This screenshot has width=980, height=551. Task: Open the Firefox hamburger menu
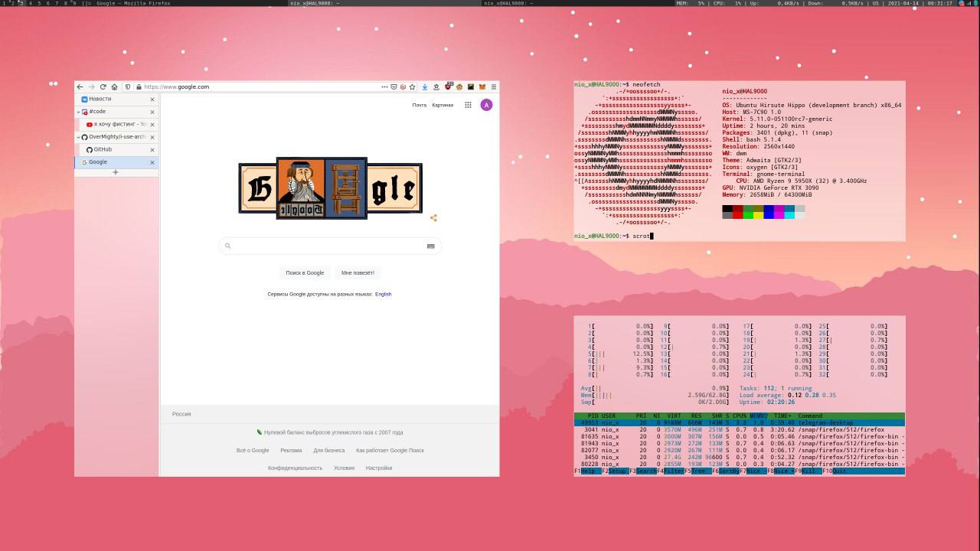pyautogui.click(x=494, y=86)
